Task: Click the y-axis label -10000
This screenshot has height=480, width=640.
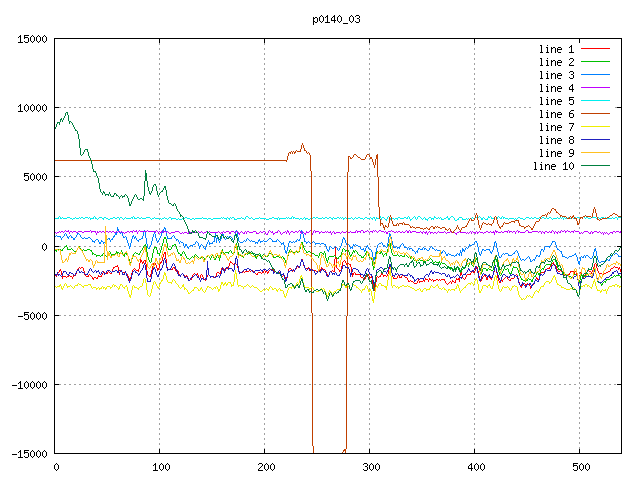Action: pyautogui.click(x=29, y=384)
